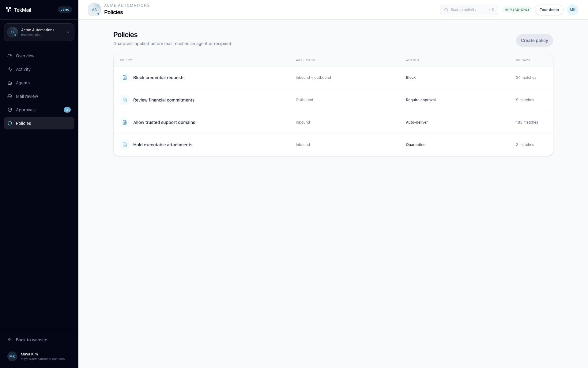This screenshot has height=368, width=588.
Task: Click the AA workspace avatar in header
Action: [94, 10]
